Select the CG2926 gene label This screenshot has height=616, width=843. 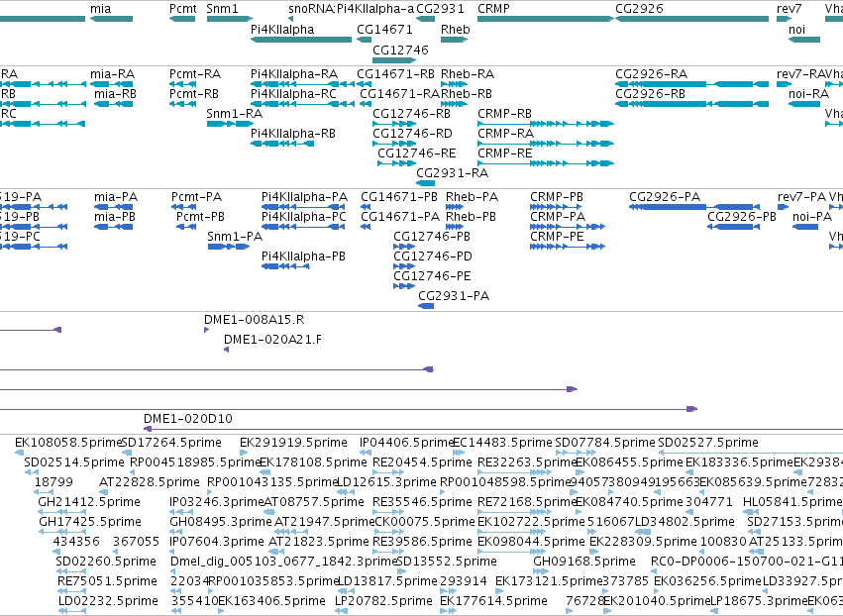(639, 9)
